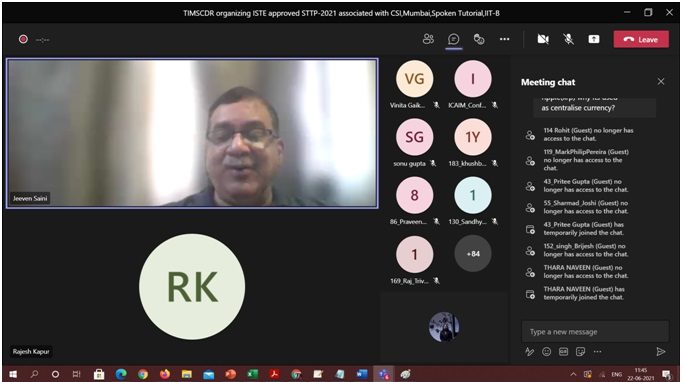Open Share content tray icon
Image resolution: width=684 pixels, height=382 pixels.
pos(594,39)
